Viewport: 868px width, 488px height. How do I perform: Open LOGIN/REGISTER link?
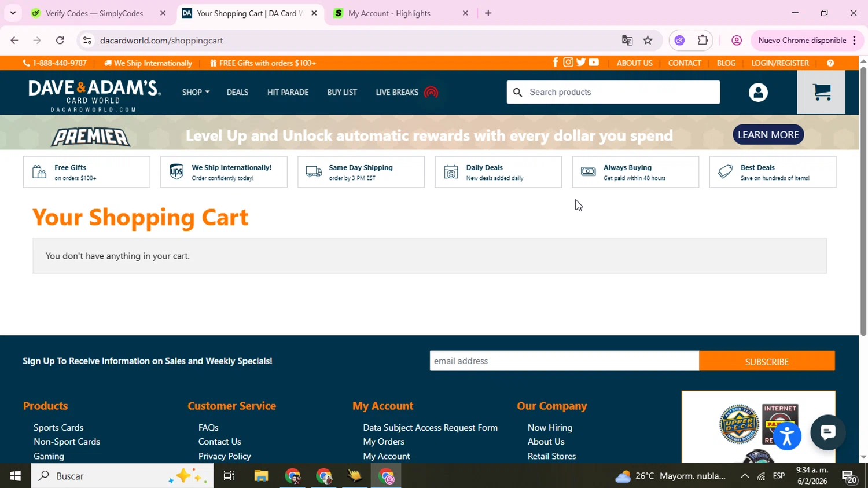pos(780,63)
